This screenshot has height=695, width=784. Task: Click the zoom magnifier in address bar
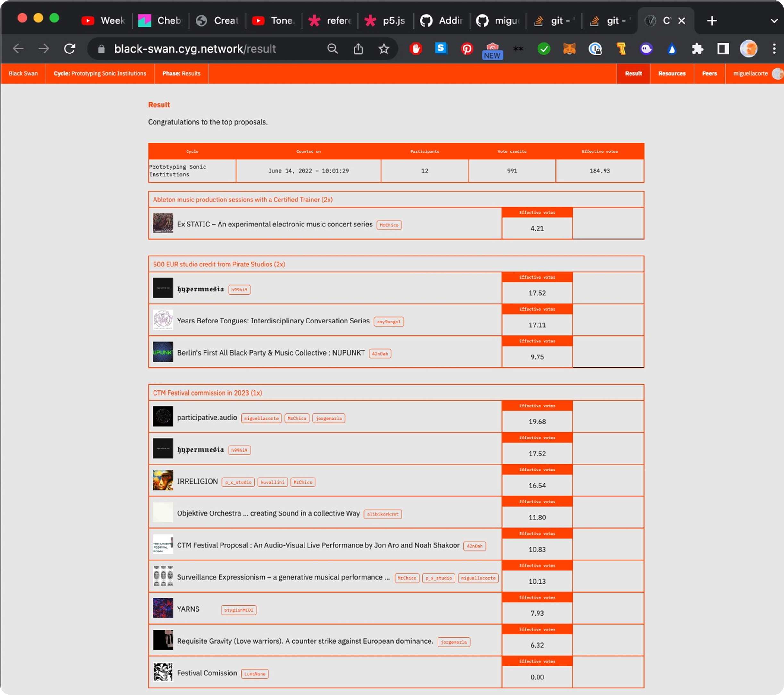[x=332, y=49]
